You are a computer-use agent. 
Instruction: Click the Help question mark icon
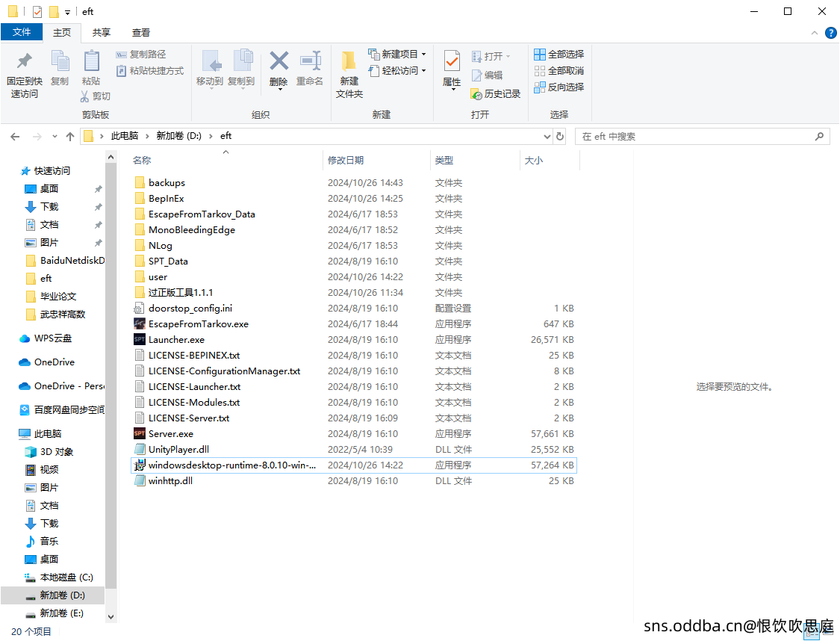click(x=830, y=33)
